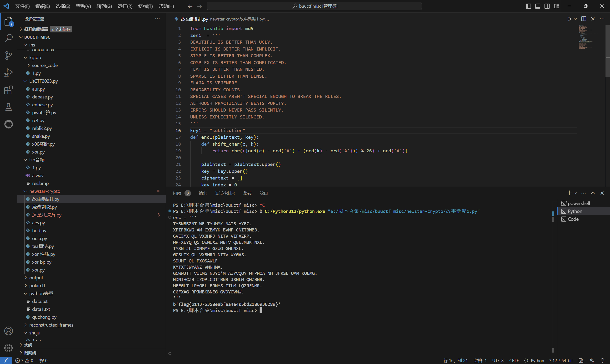610x364 pixels.
Task: Open the GitHub cat icon view
Action: coord(9,124)
